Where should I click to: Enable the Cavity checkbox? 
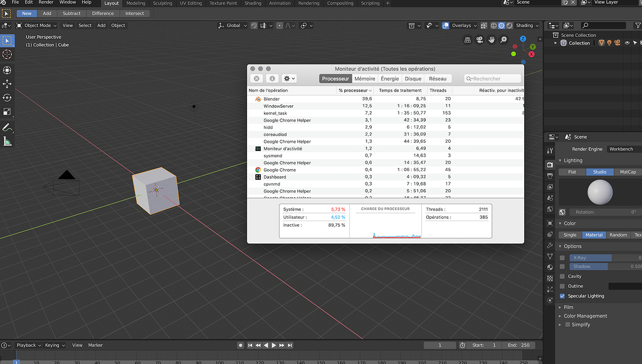(x=562, y=276)
